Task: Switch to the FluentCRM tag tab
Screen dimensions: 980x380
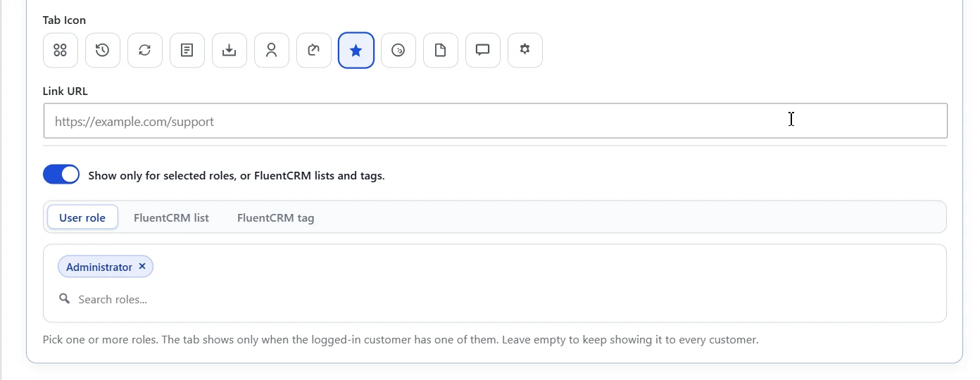Action: click(x=276, y=217)
